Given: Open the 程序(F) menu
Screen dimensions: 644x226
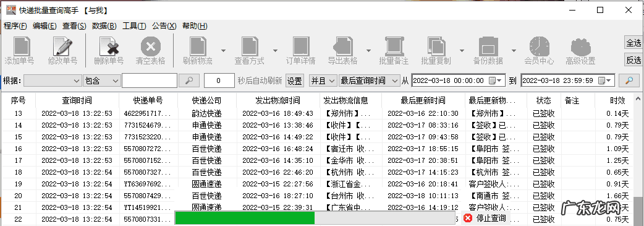Looking at the screenshot, I should coord(15,26).
